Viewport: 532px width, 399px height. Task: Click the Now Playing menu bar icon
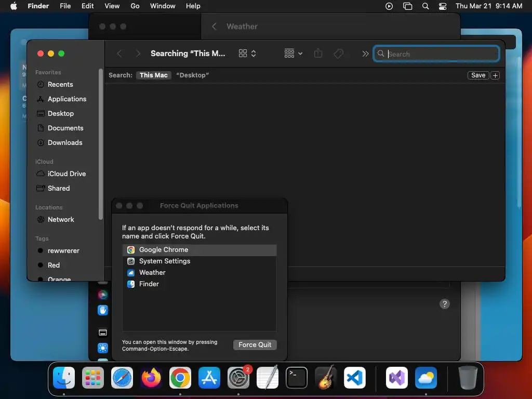(x=389, y=6)
